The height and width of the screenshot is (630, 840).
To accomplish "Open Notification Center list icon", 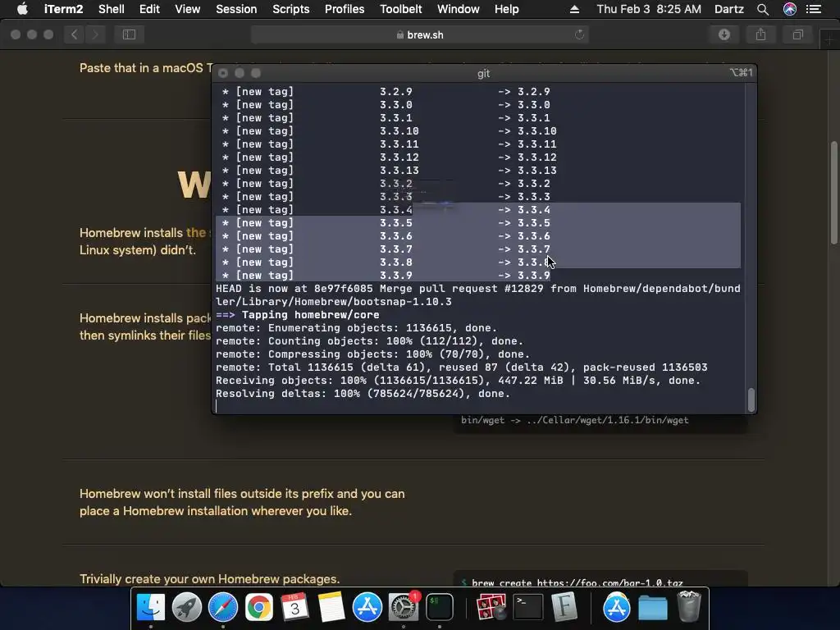I will [x=814, y=9].
